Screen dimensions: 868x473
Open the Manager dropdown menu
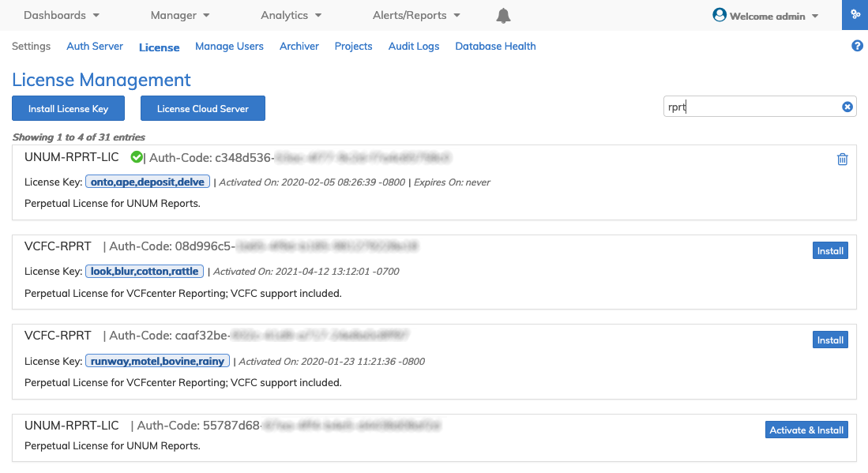[x=180, y=15]
